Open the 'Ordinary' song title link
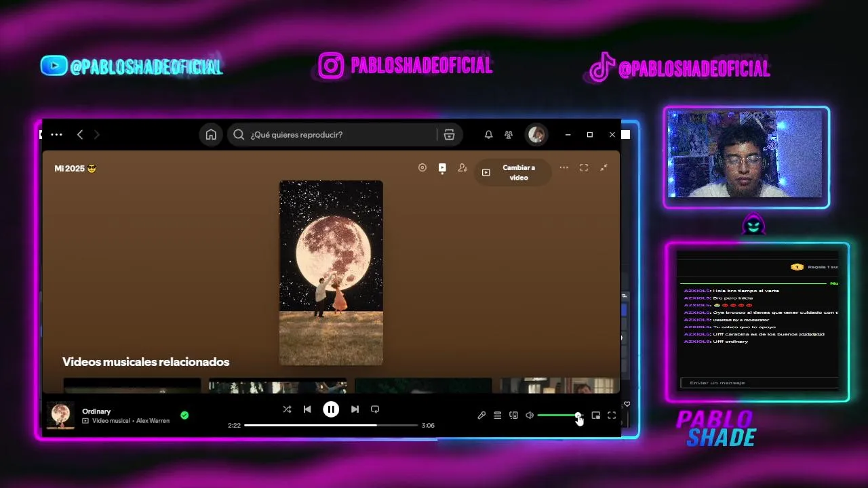The height and width of the screenshot is (488, 868). point(96,411)
